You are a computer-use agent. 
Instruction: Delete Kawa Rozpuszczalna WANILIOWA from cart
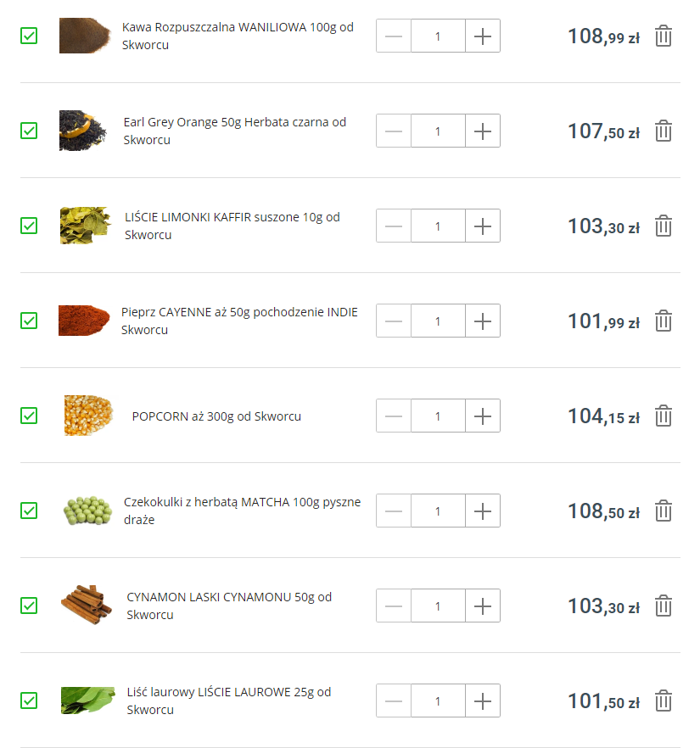point(664,36)
